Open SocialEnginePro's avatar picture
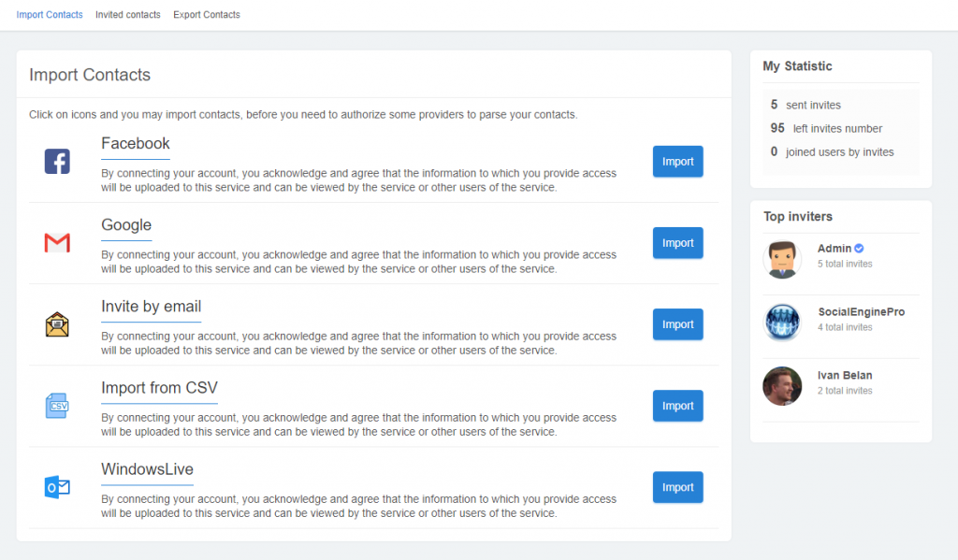 (x=782, y=322)
